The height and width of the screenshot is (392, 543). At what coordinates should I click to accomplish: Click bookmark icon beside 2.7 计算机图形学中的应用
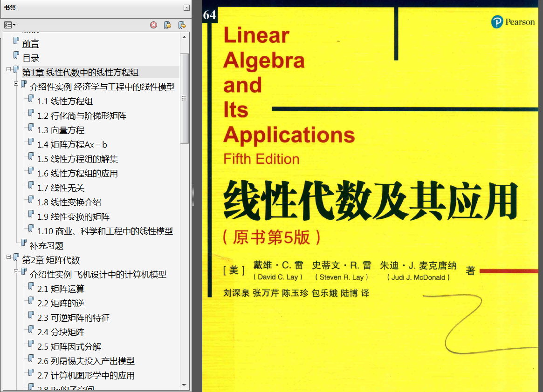point(31,372)
